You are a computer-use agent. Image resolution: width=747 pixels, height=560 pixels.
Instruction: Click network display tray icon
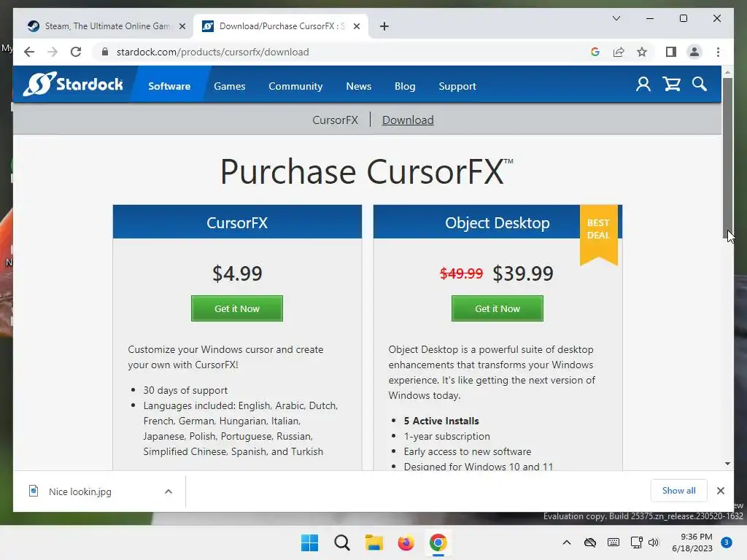636,542
